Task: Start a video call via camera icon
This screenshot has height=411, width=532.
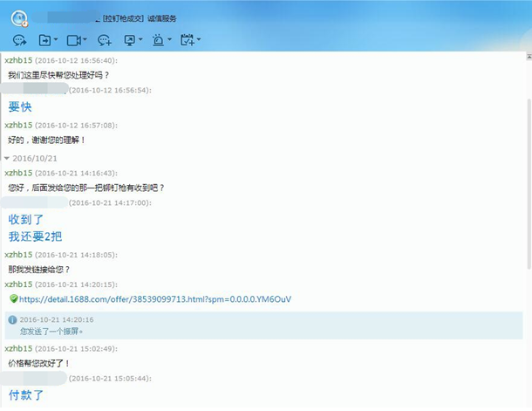Action: coord(73,40)
